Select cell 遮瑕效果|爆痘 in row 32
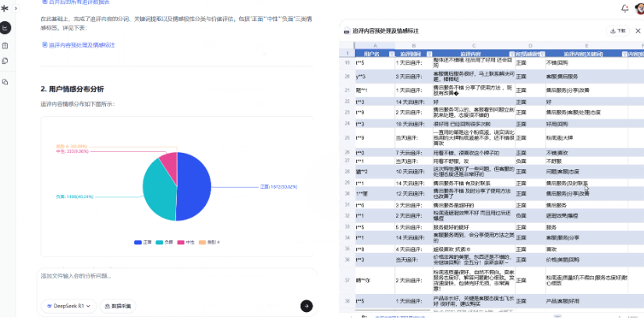The image size is (644, 319). point(586,215)
